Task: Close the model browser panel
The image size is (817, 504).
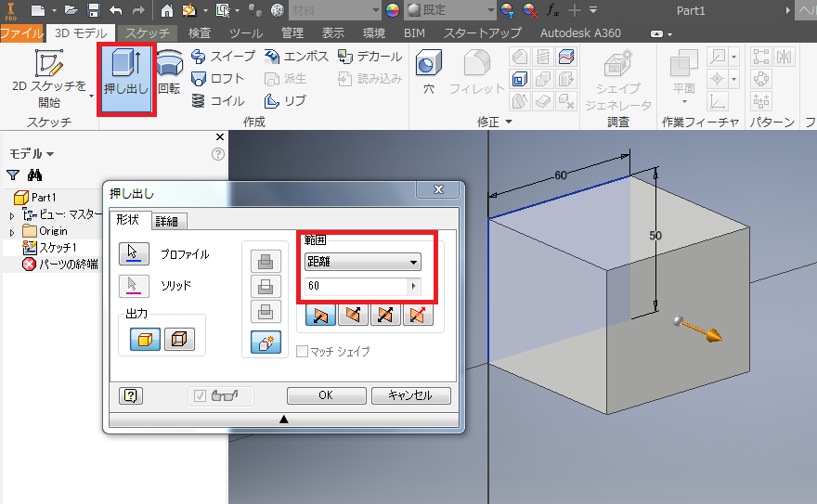Action: click(220, 137)
